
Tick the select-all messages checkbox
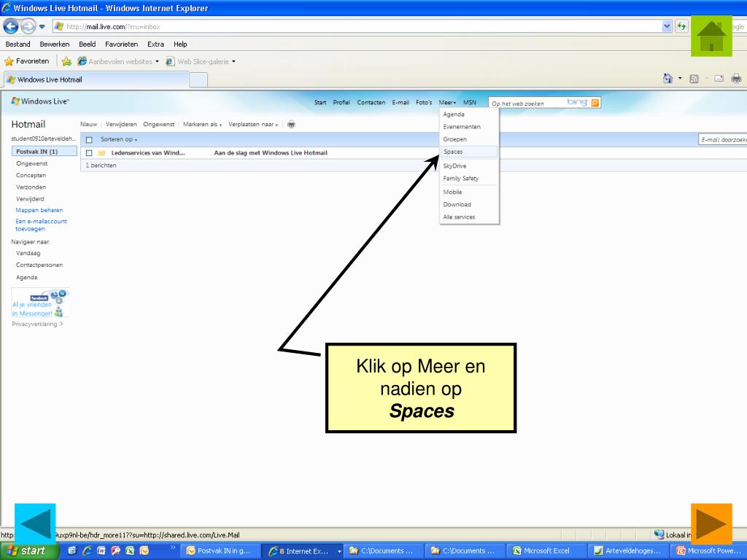pos(88,139)
